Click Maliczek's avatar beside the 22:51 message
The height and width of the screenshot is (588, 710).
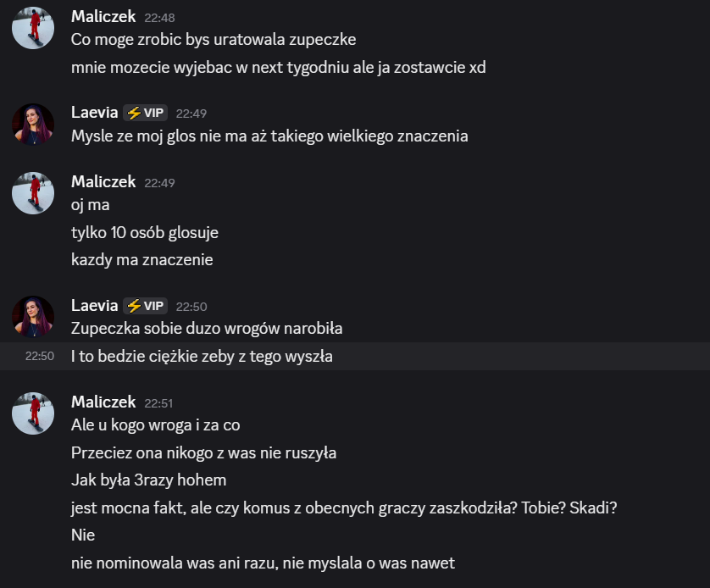(33, 413)
